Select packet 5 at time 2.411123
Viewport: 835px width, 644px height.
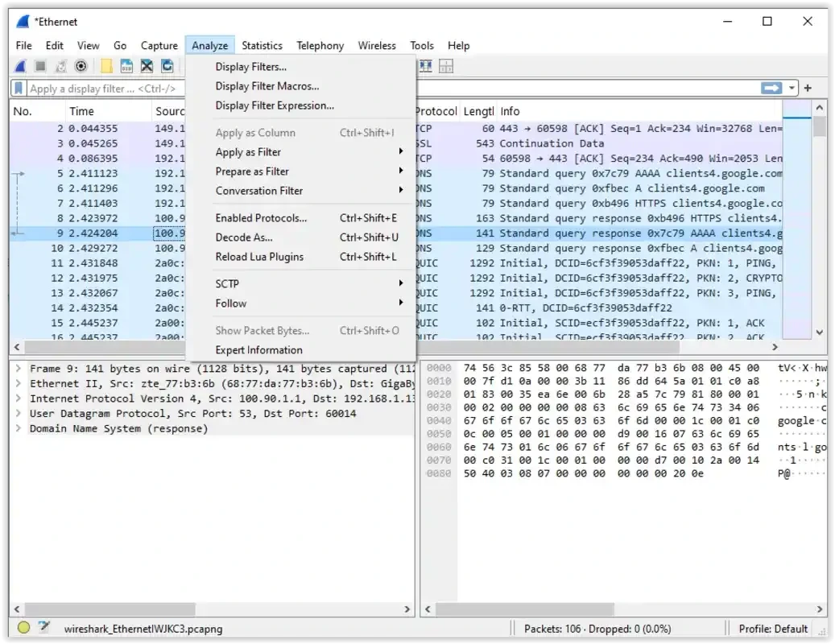pos(97,174)
